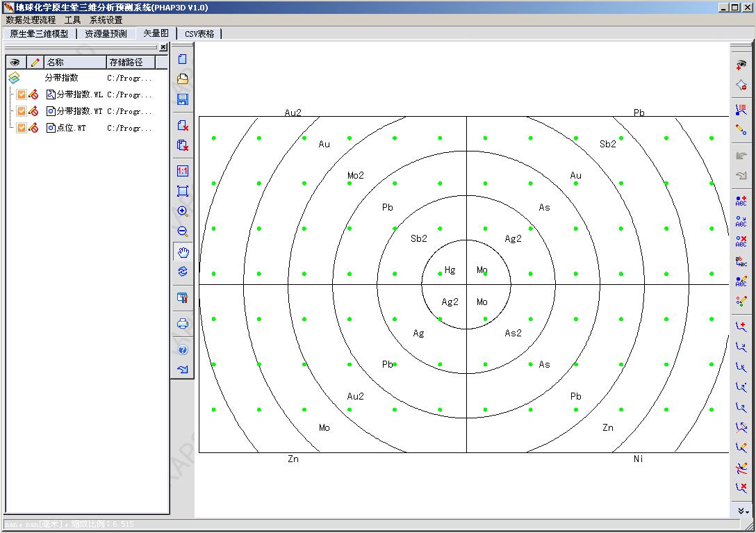This screenshot has height=533, width=756.
Task: Click the As2 label on the map
Action: (x=513, y=334)
